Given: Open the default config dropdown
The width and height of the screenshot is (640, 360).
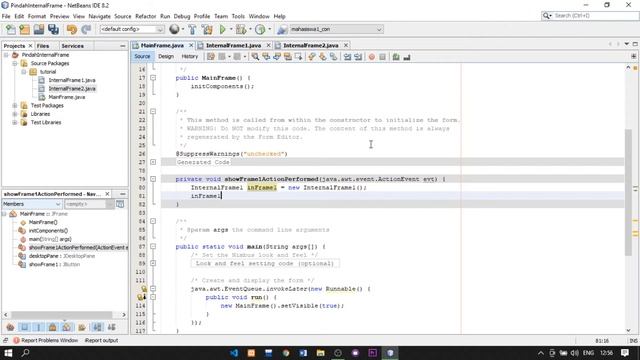Looking at the screenshot, I should [131, 29].
